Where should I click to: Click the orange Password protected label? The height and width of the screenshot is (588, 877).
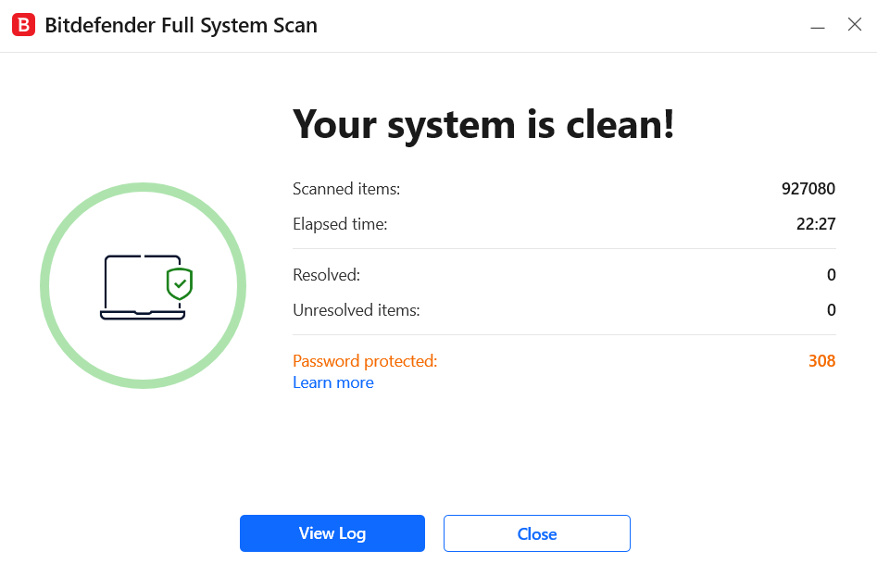[x=365, y=361]
